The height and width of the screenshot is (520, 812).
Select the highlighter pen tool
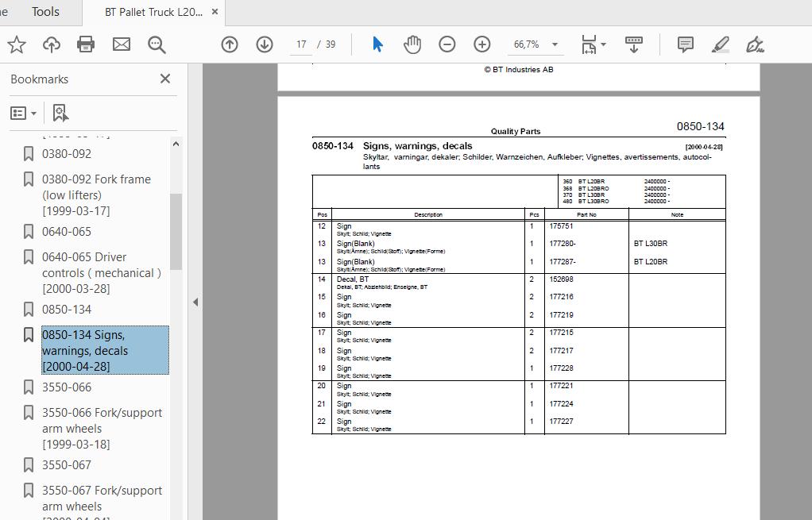click(x=721, y=44)
